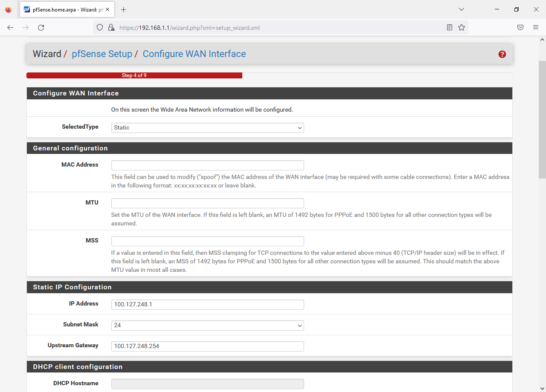This screenshot has height=392, width=546.
Task: Click the padlock site security icon
Action: coord(111,27)
